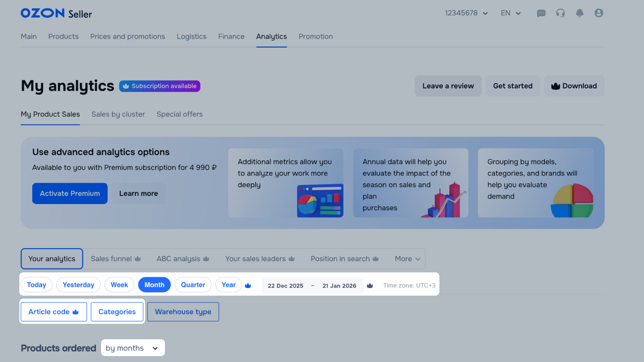
Task: Click the 22 Dec 2025 start date field
Action: pos(285,286)
